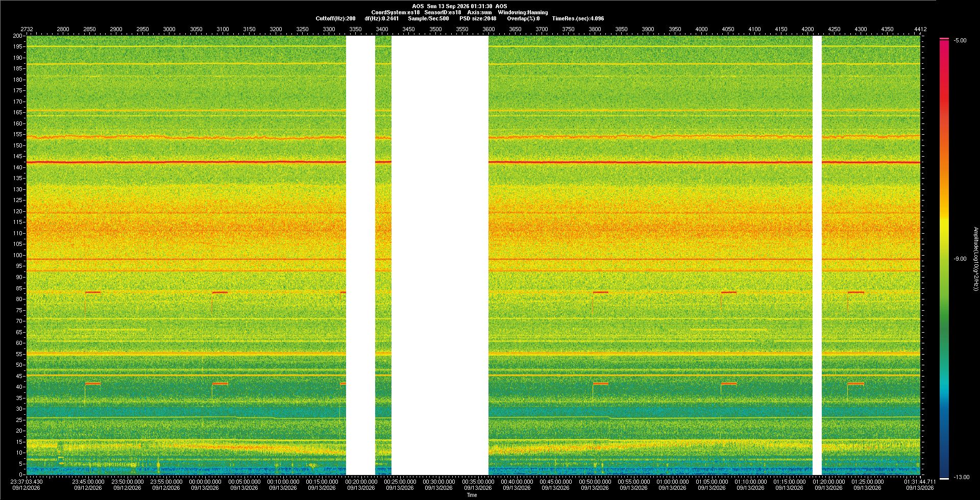Click the narrow white gap near 4225

817,255
